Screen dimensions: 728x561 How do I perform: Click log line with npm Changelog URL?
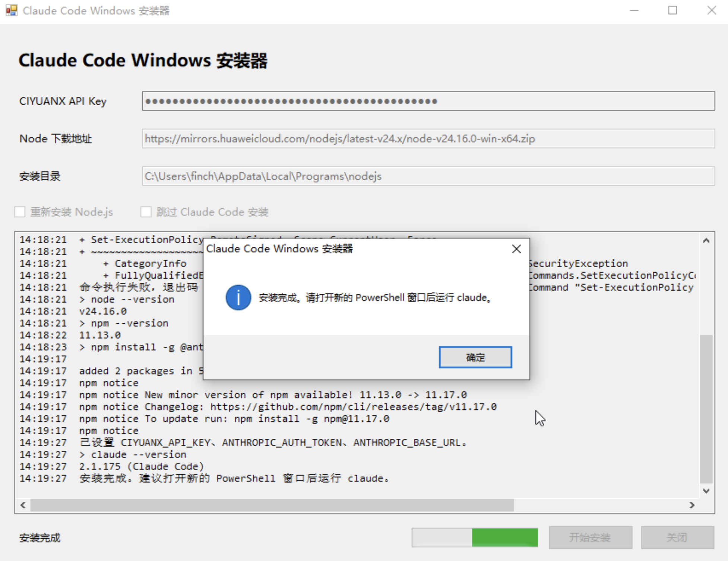click(288, 407)
